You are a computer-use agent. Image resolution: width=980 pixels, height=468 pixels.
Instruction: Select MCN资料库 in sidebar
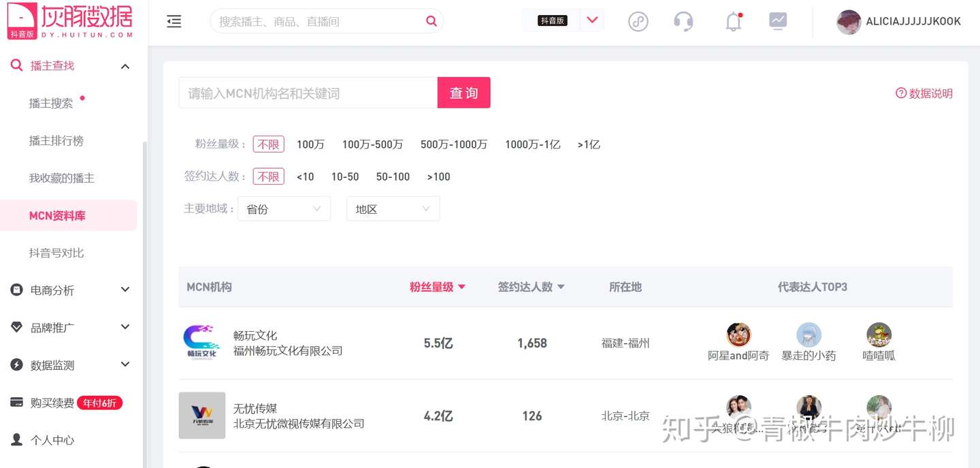click(x=68, y=215)
